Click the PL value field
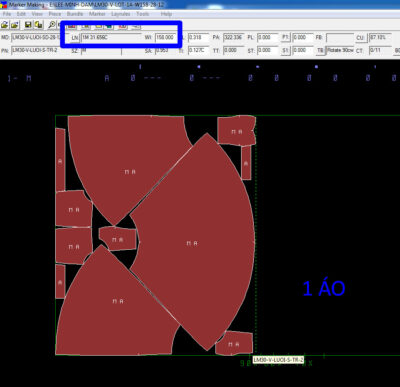 coord(268,37)
